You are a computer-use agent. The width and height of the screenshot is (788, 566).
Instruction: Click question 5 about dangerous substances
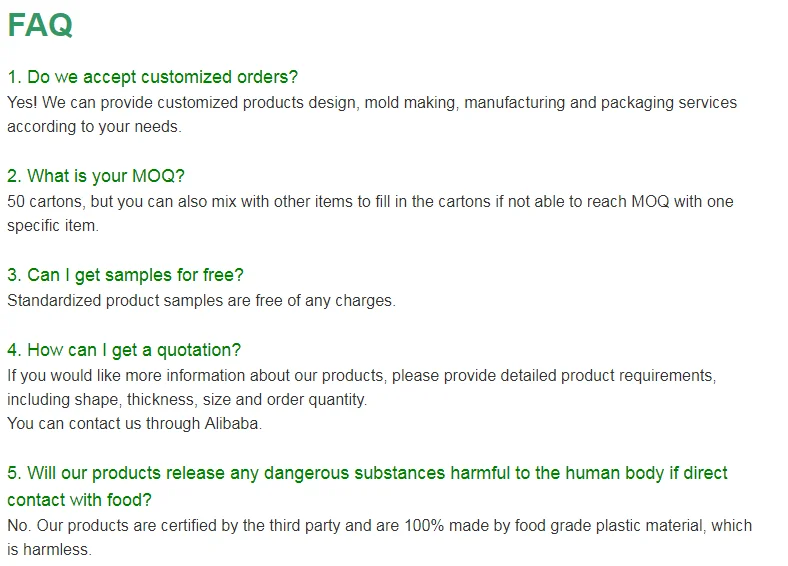tap(367, 473)
